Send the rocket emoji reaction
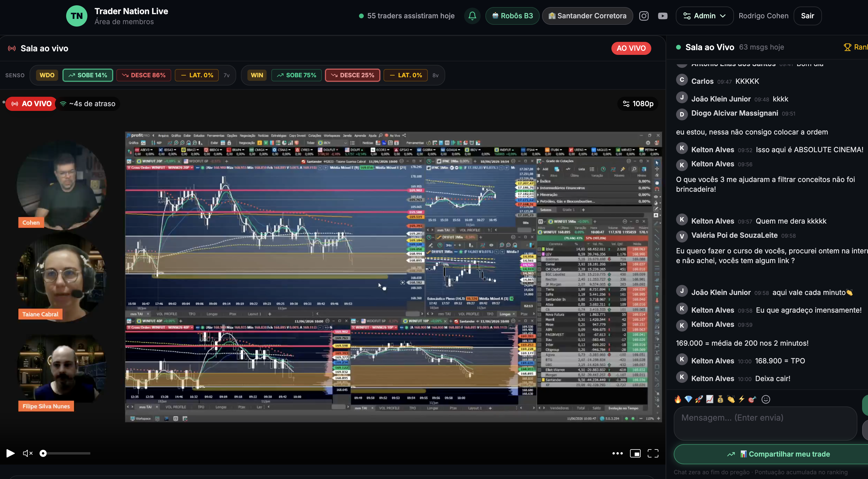 (699, 399)
